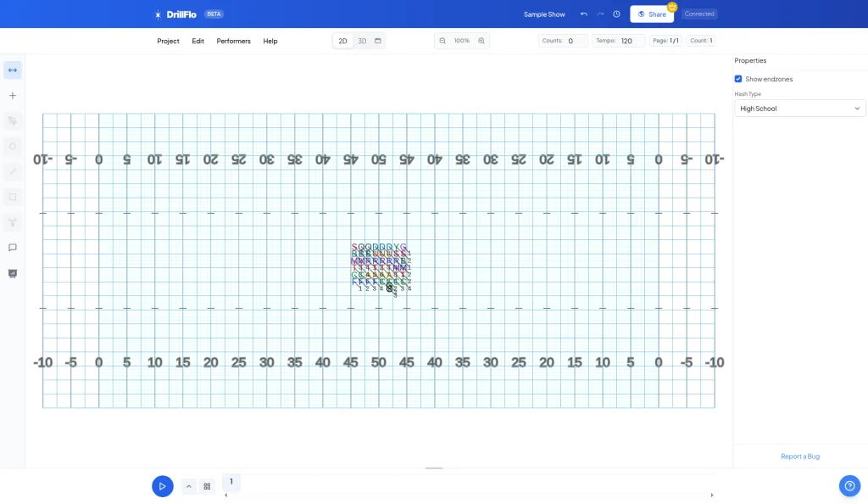Open the page grid overview icon
The height and width of the screenshot is (504, 868).
[207, 486]
